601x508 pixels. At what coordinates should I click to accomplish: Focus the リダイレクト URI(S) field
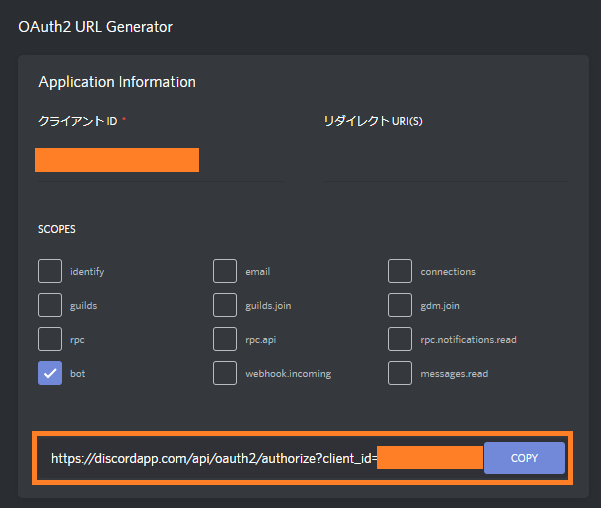446,160
